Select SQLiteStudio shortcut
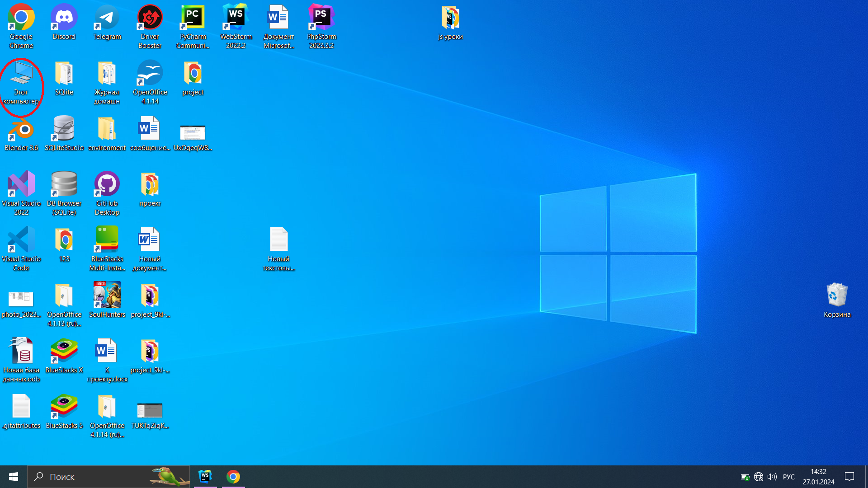 [64, 134]
